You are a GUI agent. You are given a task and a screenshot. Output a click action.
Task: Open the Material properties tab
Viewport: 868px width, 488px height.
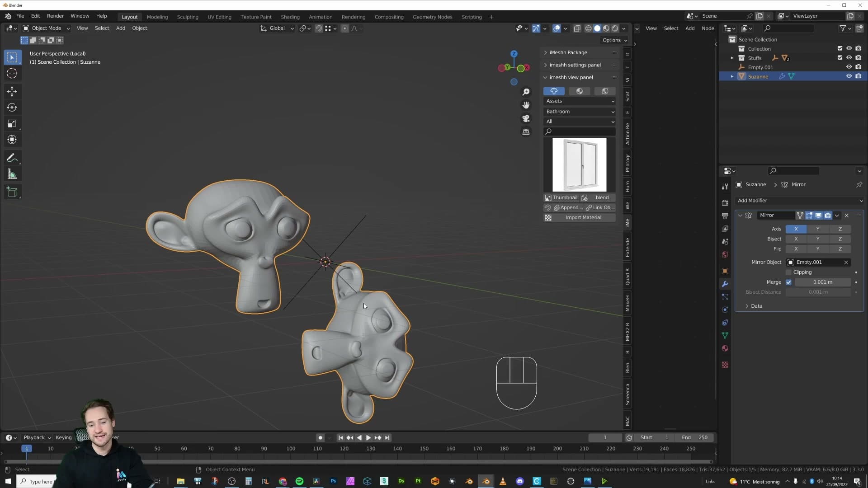tap(725, 348)
